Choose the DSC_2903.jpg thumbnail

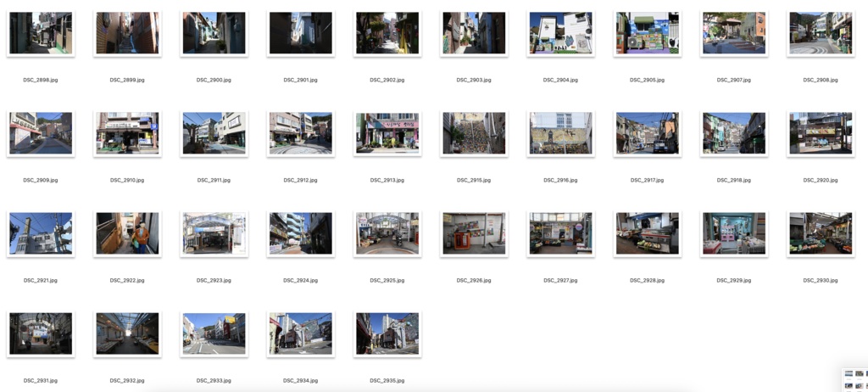click(x=474, y=33)
